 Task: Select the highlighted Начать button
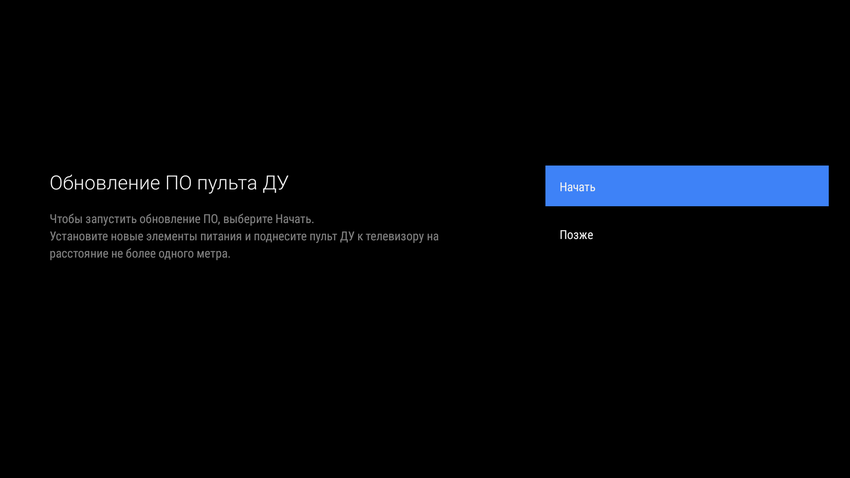click(686, 186)
